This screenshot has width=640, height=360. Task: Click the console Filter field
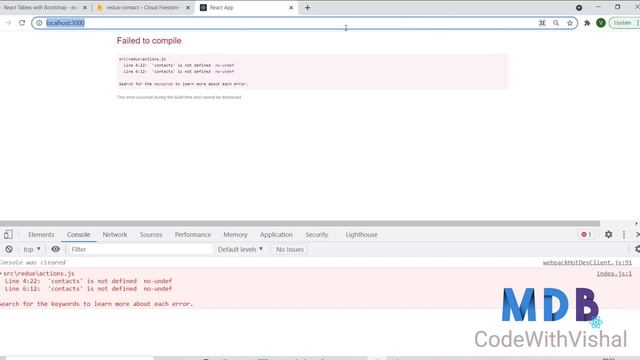pos(141,249)
